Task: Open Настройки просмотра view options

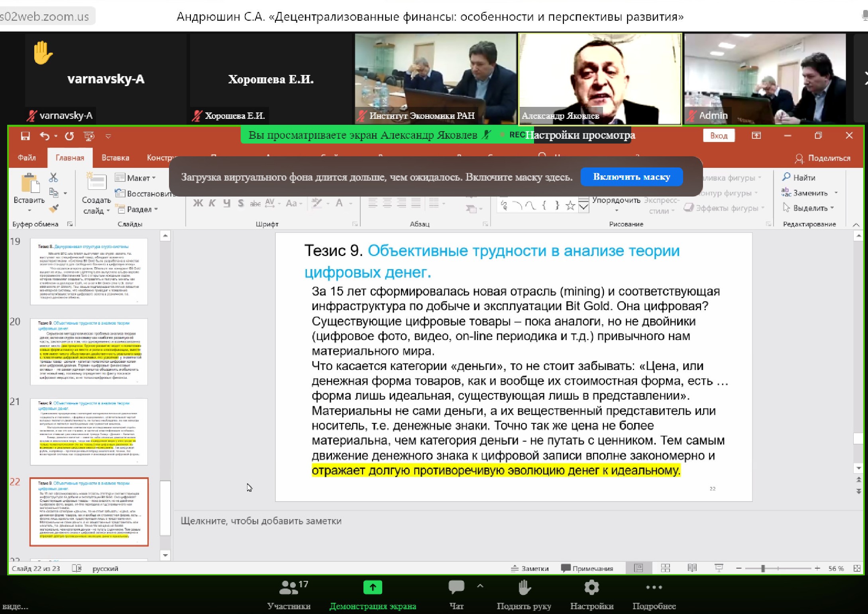Action: [x=580, y=135]
